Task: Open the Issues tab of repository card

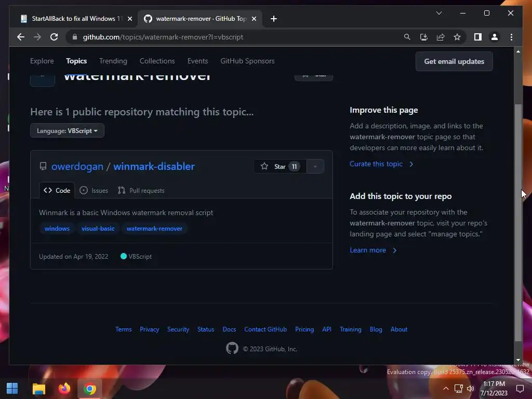Action: 94,190
